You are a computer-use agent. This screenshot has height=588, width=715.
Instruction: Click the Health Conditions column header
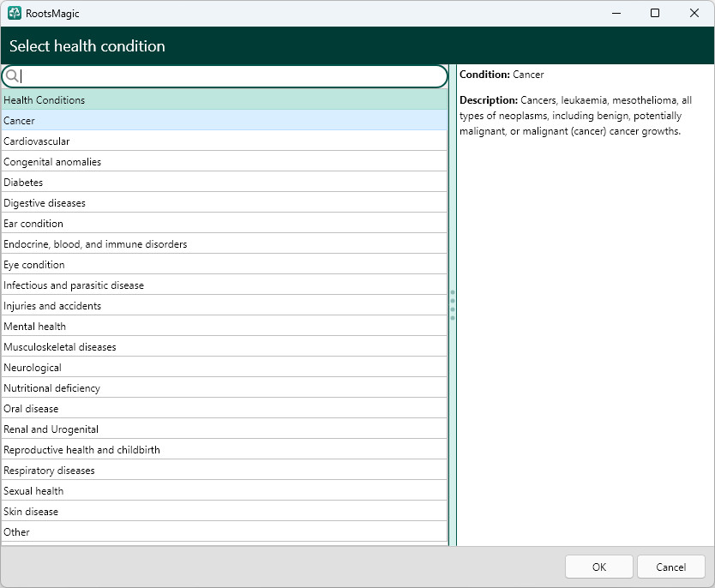(x=225, y=99)
